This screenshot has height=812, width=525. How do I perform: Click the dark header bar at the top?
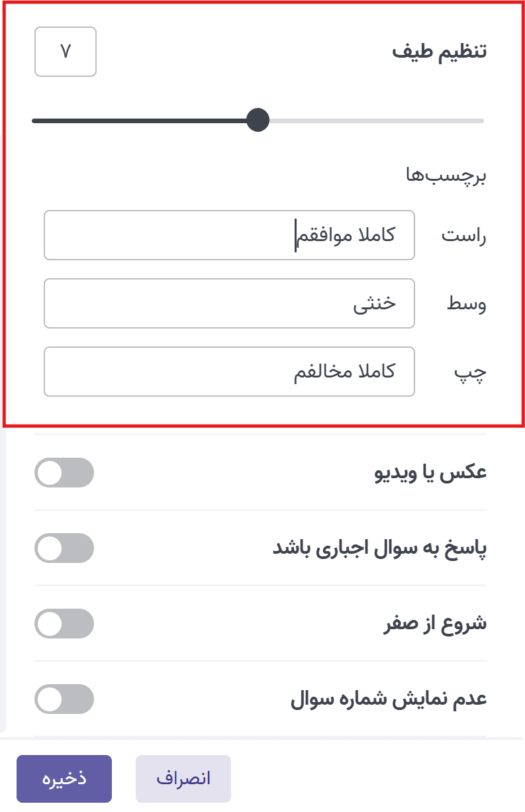[262, 5]
